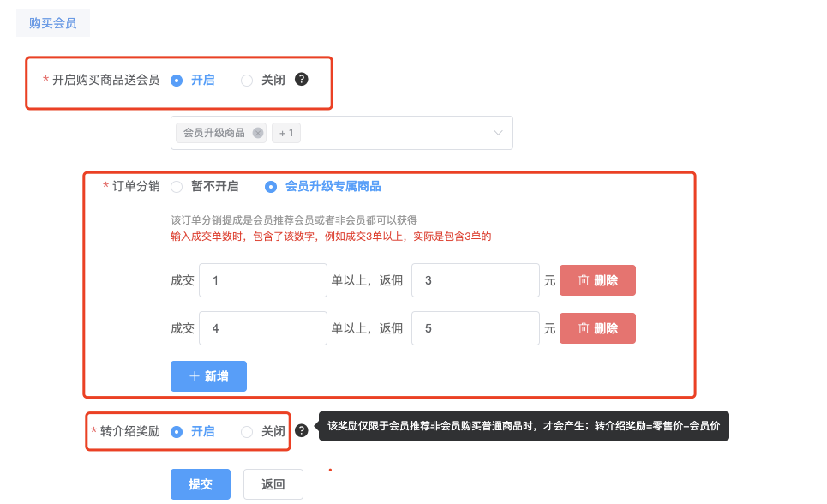
Task: Click the 提交 button
Action: [201, 484]
